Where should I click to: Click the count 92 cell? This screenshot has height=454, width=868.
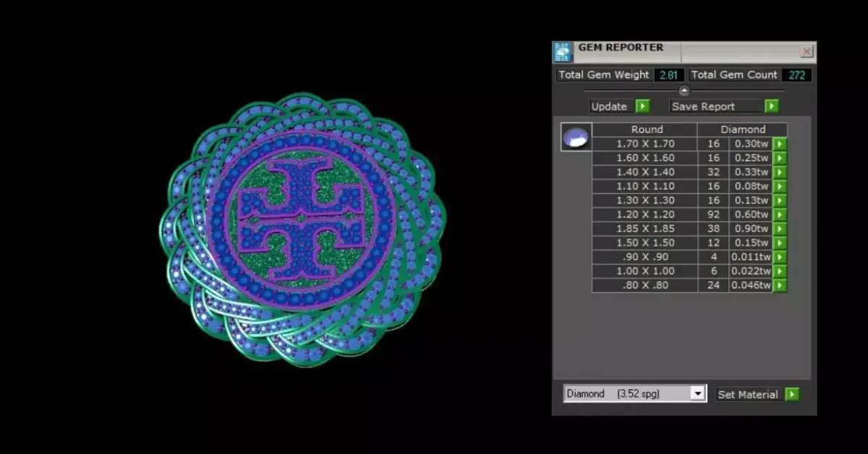tap(713, 215)
